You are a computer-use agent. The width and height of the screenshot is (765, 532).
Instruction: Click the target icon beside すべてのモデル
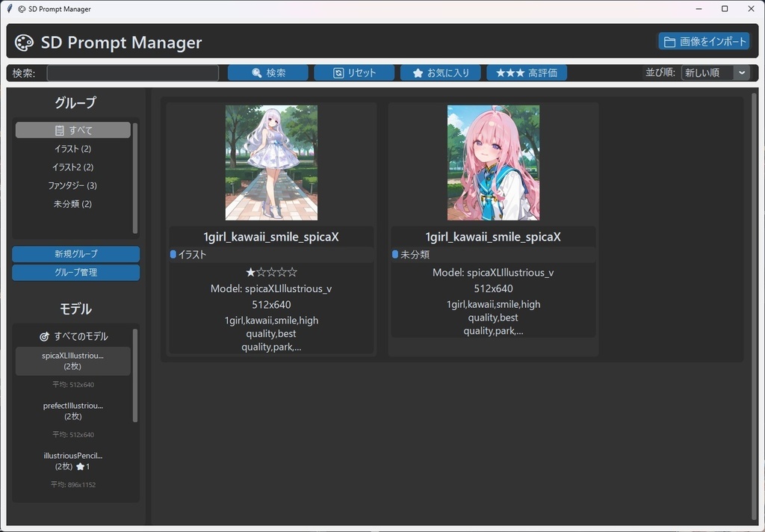click(44, 336)
